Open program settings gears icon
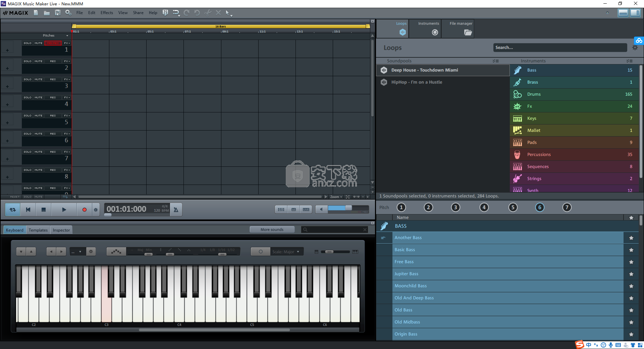 [68, 13]
